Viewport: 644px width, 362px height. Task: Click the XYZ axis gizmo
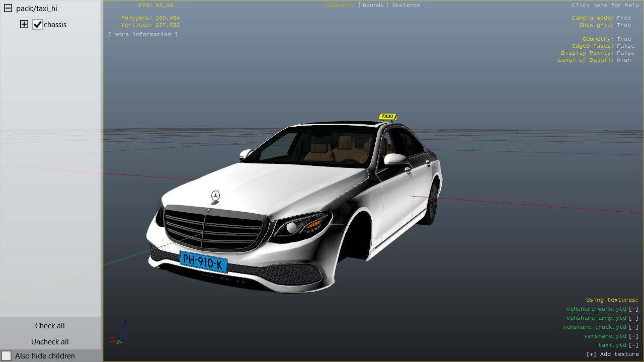click(118, 334)
